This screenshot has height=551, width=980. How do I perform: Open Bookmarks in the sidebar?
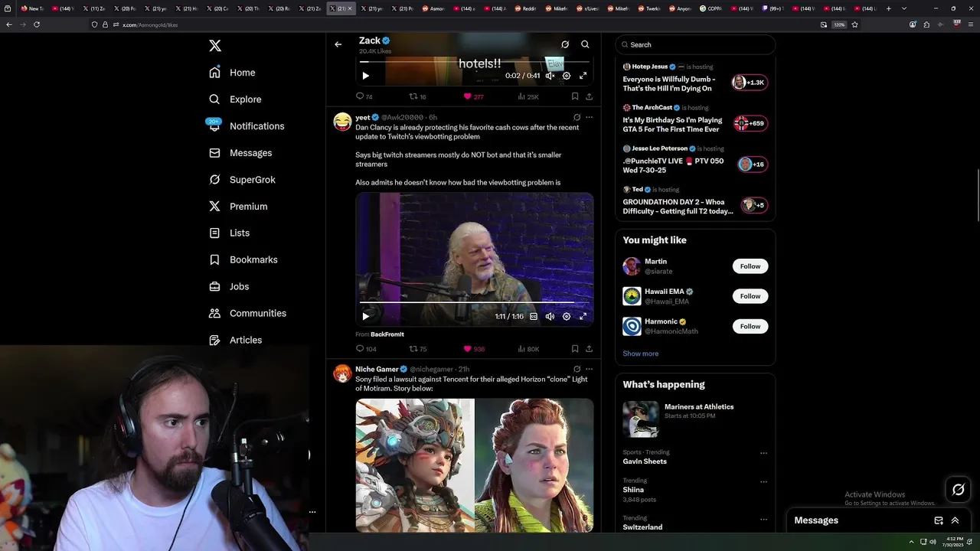click(243, 259)
